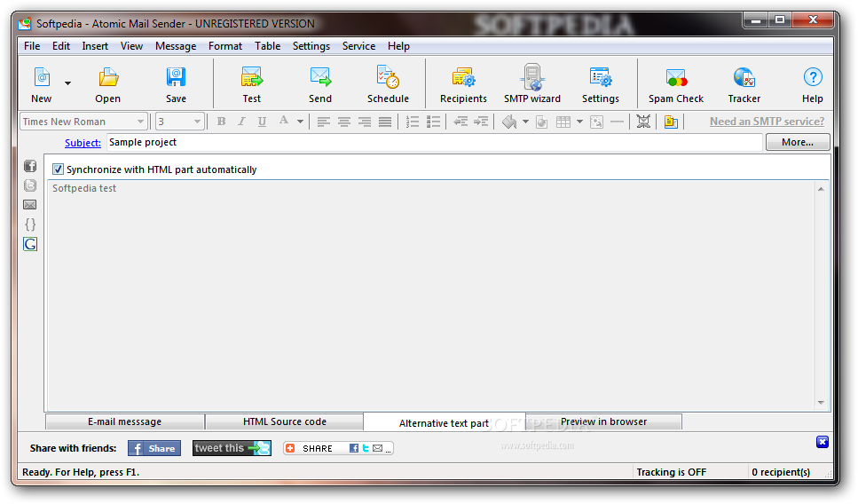Click the More... button
The height and width of the screenshot is (504, 858).
[x=798, y=142]
